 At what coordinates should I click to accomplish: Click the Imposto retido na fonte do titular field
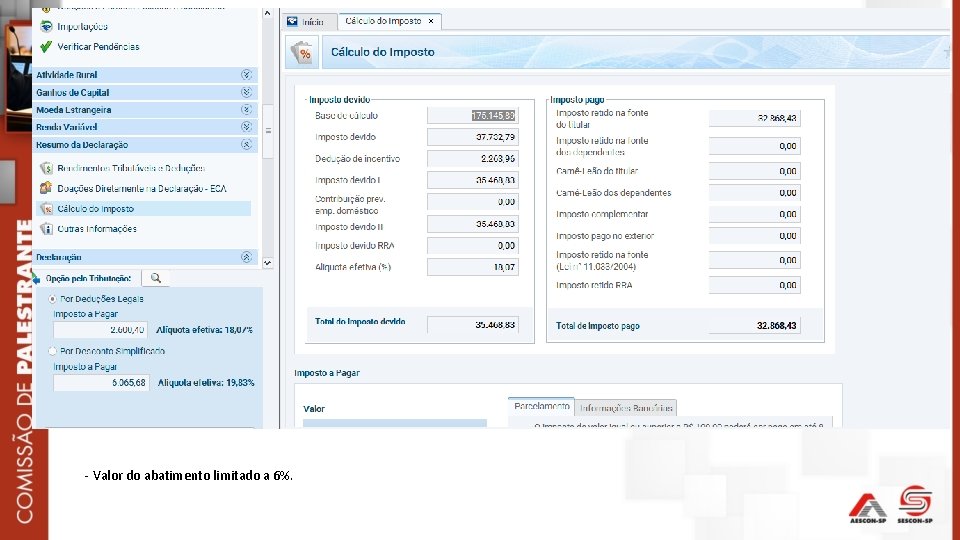[x=754, y=118]
